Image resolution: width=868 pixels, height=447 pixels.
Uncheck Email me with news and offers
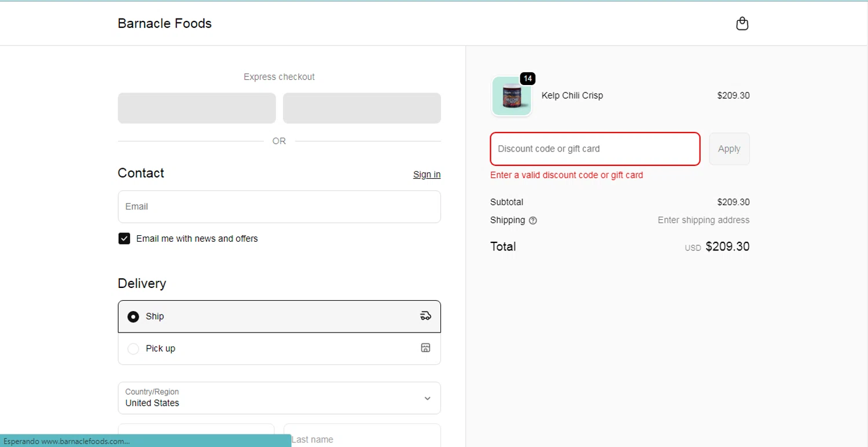click(x=124, y=238)
